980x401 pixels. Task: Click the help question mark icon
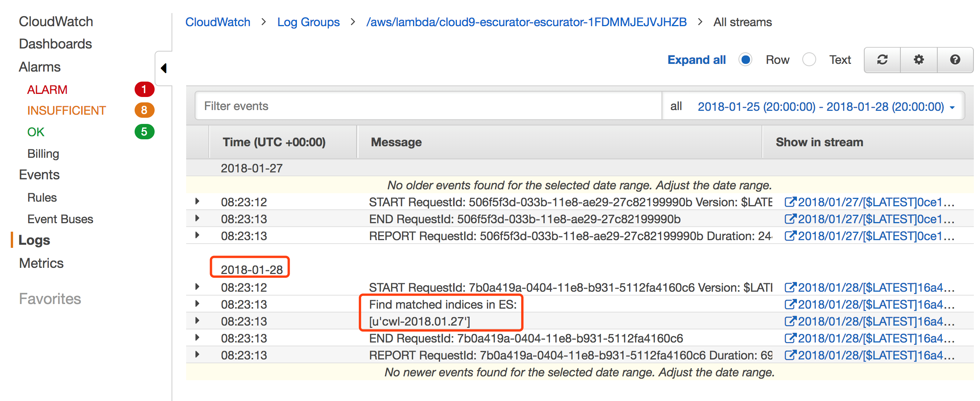955,60
